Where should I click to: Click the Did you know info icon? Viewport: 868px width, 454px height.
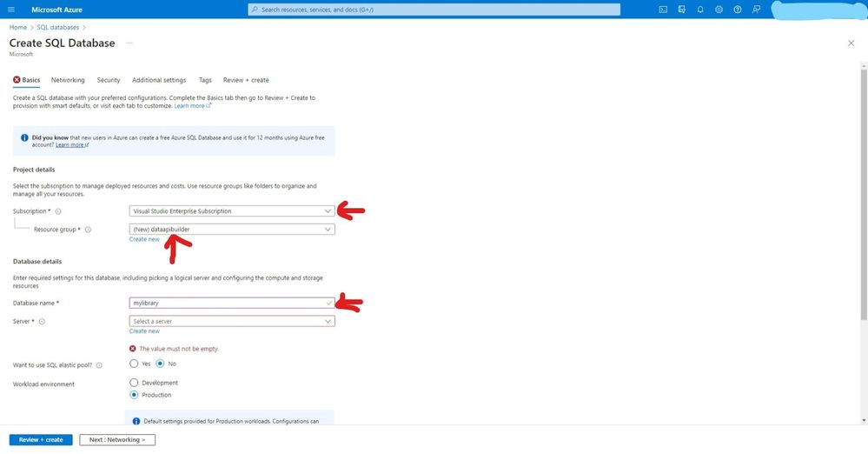(24, 137)
